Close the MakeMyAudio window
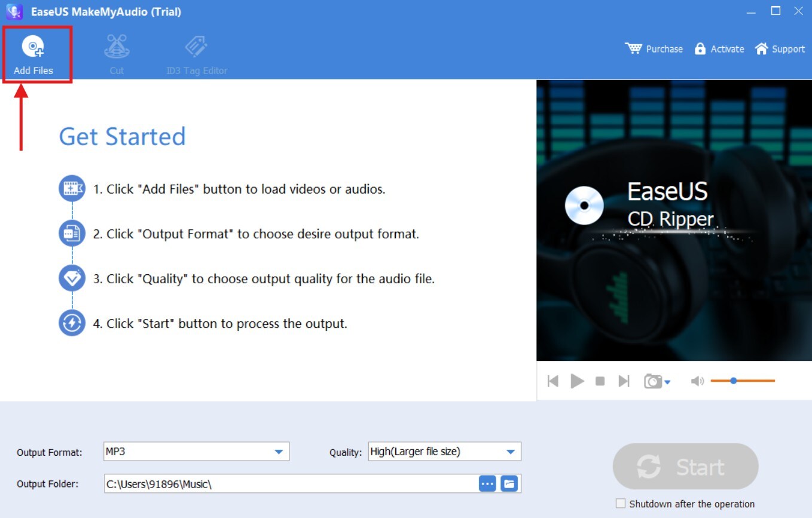Image resolution: width=812 pixels, height=518 pixels. (x=798, y=11)
